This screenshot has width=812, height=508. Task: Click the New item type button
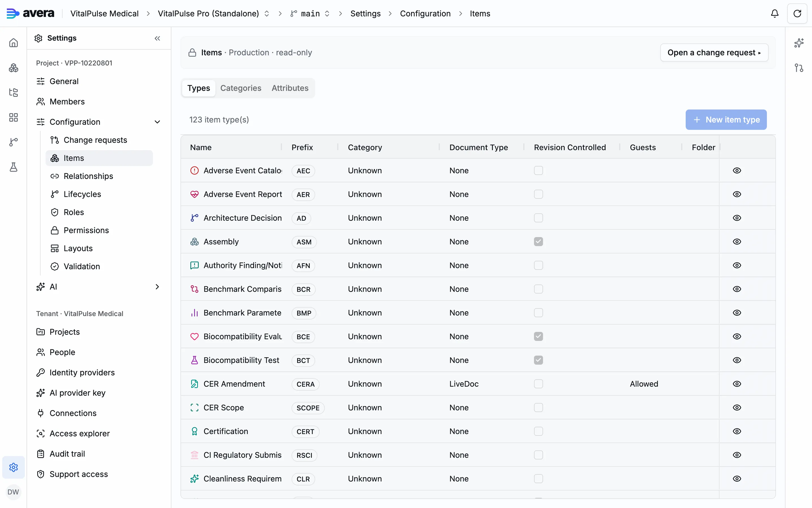[726, 120]
